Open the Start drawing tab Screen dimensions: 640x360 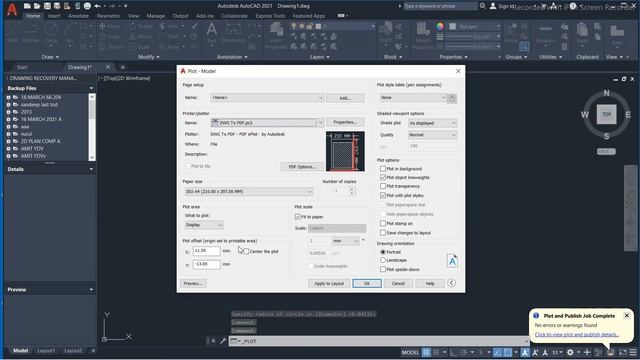(x=22, y=67)
